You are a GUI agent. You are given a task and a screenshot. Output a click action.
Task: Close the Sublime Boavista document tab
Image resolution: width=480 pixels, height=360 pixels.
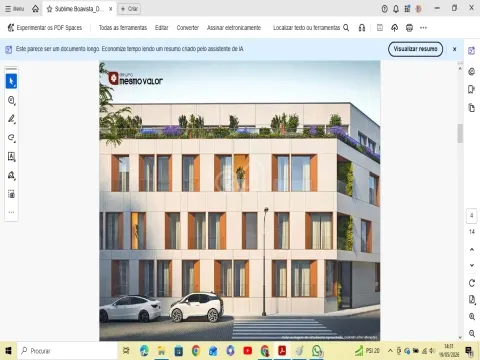point(110,9)
